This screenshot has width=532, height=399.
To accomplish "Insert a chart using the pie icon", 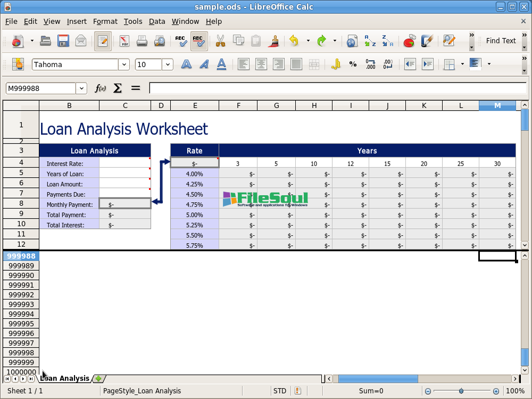I will coord(409,41).
